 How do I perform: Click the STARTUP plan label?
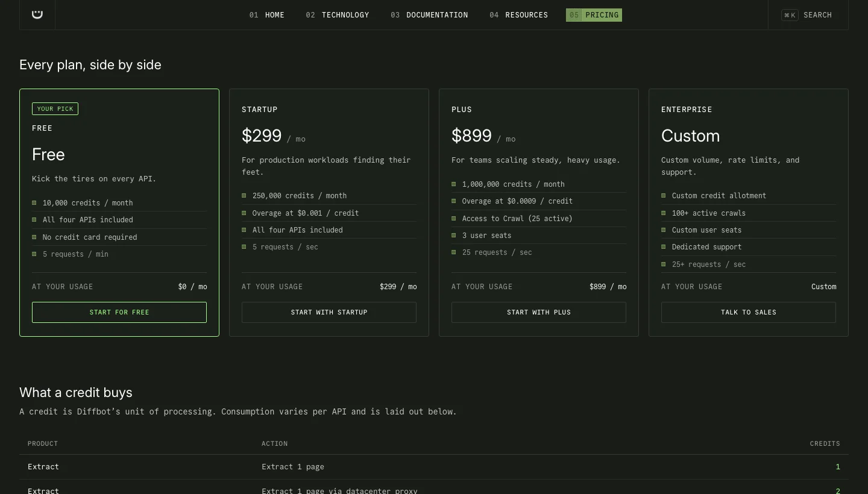[260, 110]
